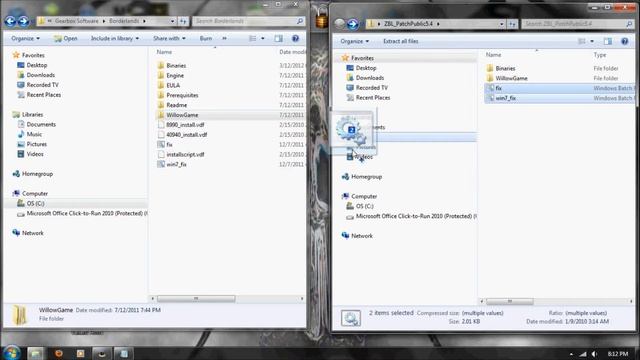
Task: Select Prerequisites folder
Action: point(182,95)
